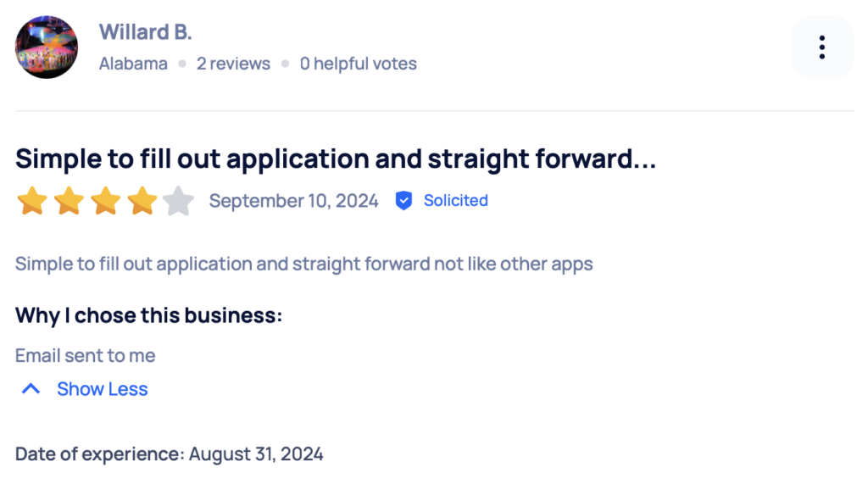
Task: Click the Alabama location label
Action: click(x=133, y=64)
